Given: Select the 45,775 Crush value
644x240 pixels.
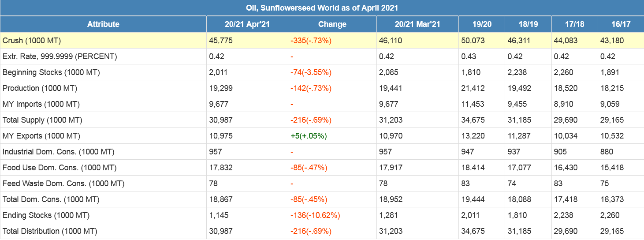Looking at the screenshot, I should tap(221, 41).
